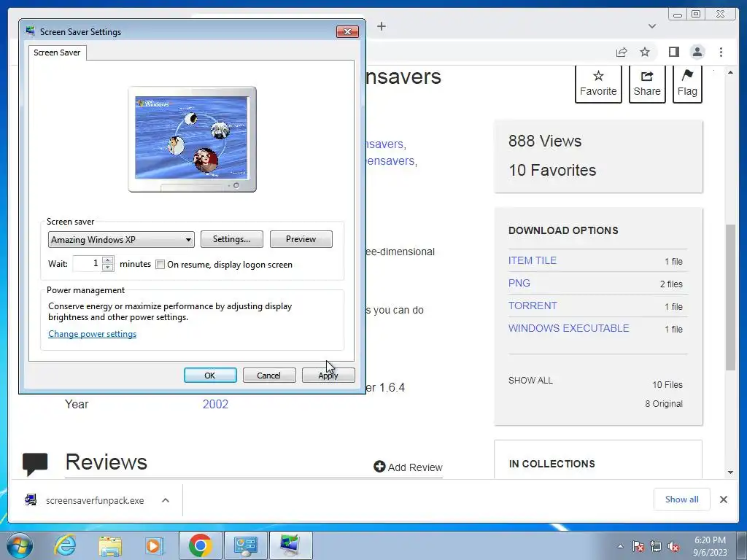Open Chrome's three-dot menu
Viewport: 747px width, 560px height.
pos(721,52)
